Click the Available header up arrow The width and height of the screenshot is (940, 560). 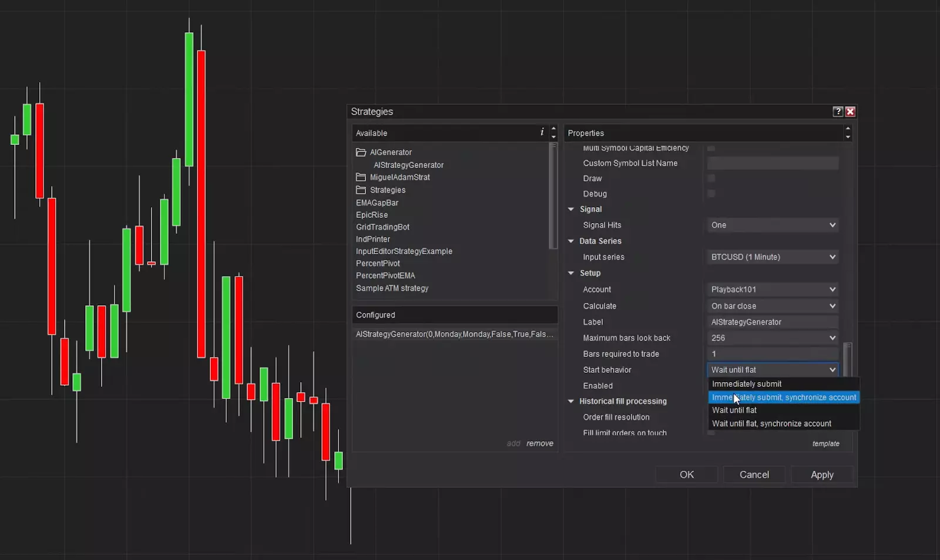[x=553, y=129]
